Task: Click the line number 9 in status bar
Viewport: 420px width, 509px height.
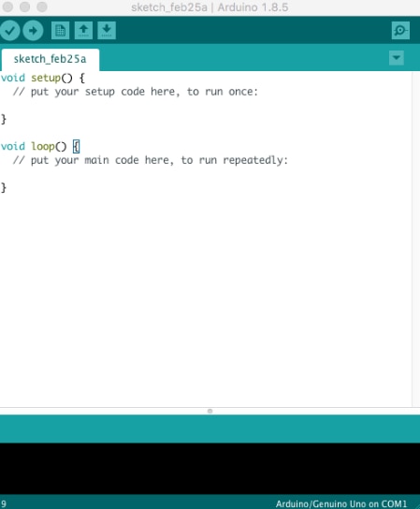Action: coord(3,503)
